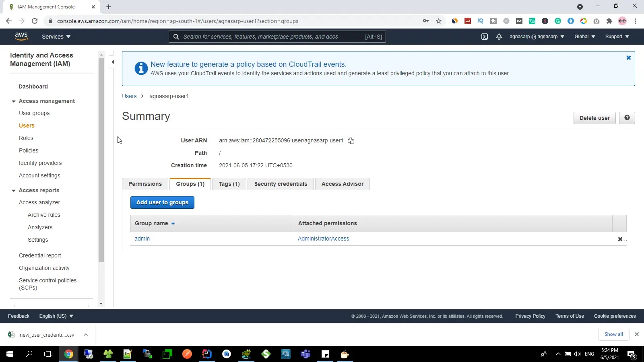
Task: Click the AWS services search field
Action: tap(277, 37)
